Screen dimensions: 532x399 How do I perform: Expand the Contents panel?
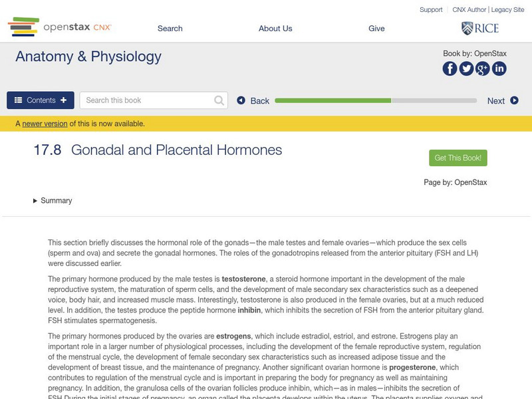click(41, 100)
